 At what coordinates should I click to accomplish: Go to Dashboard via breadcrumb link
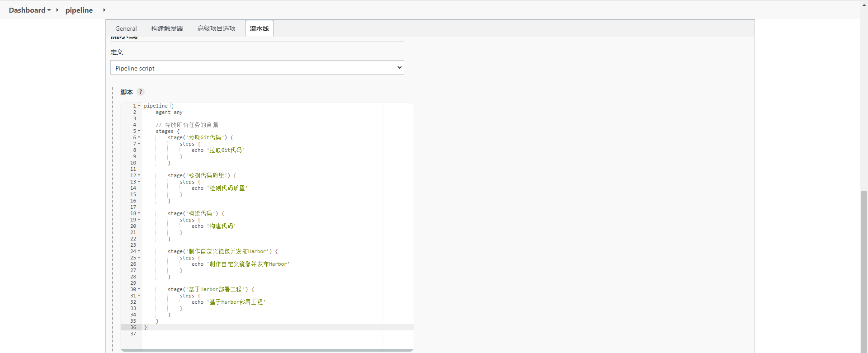(27, 10)
